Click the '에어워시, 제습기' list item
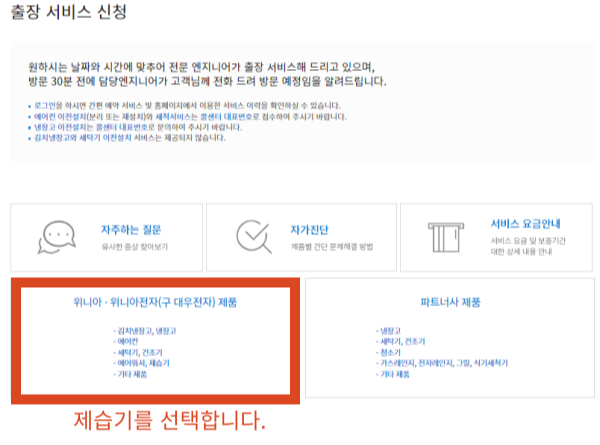 tap(141, 363)
